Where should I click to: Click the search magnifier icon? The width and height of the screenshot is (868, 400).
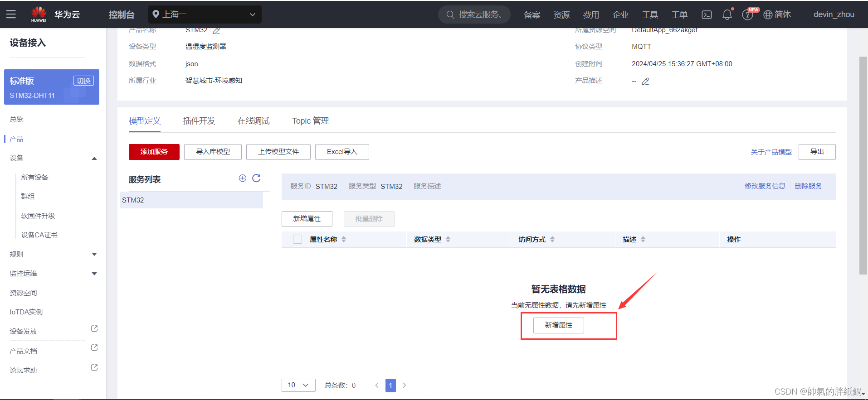(x=450, y=14)
